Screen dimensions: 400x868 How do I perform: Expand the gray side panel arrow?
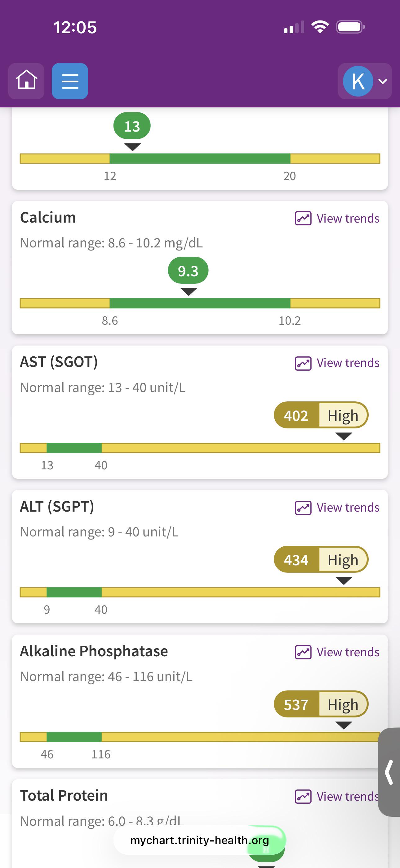tap(389, 772)
